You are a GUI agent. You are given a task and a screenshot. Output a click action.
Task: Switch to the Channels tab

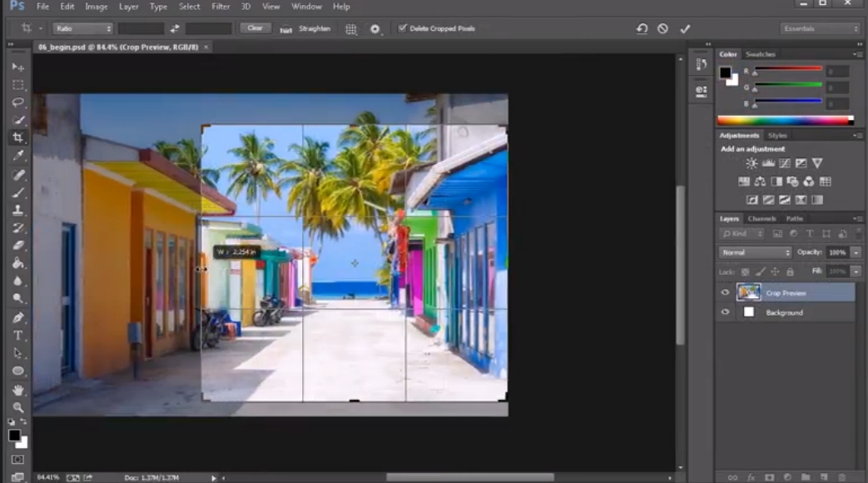(x=761, y=218)
